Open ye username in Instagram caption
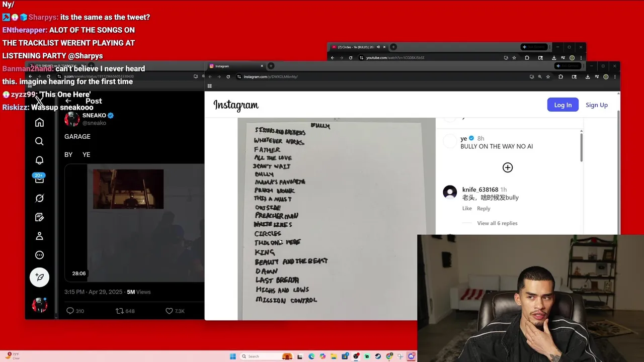 point(463,138)
